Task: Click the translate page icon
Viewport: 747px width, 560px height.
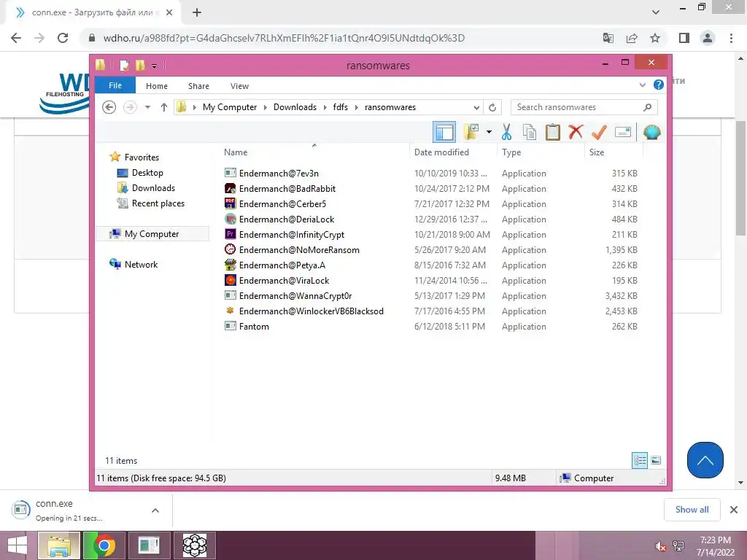Action: pyautogui.click(x=608, y=38)
